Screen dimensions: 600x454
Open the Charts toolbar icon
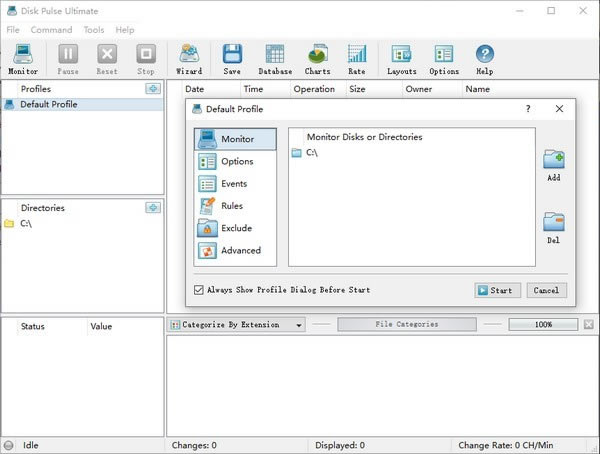point(317,58)
